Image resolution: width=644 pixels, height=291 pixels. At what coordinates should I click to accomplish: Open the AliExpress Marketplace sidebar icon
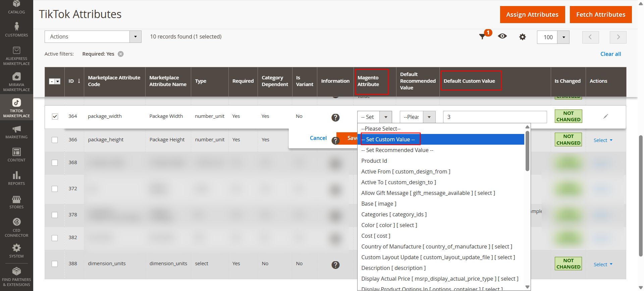click(x=16, y=56)
